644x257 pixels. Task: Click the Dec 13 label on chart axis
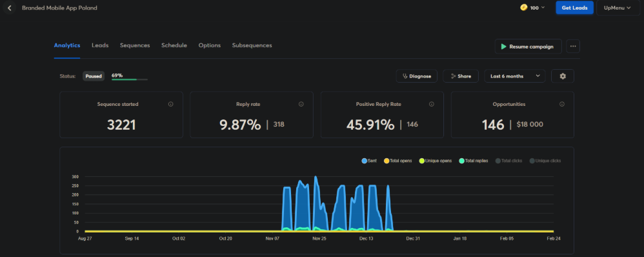point(366,238)
